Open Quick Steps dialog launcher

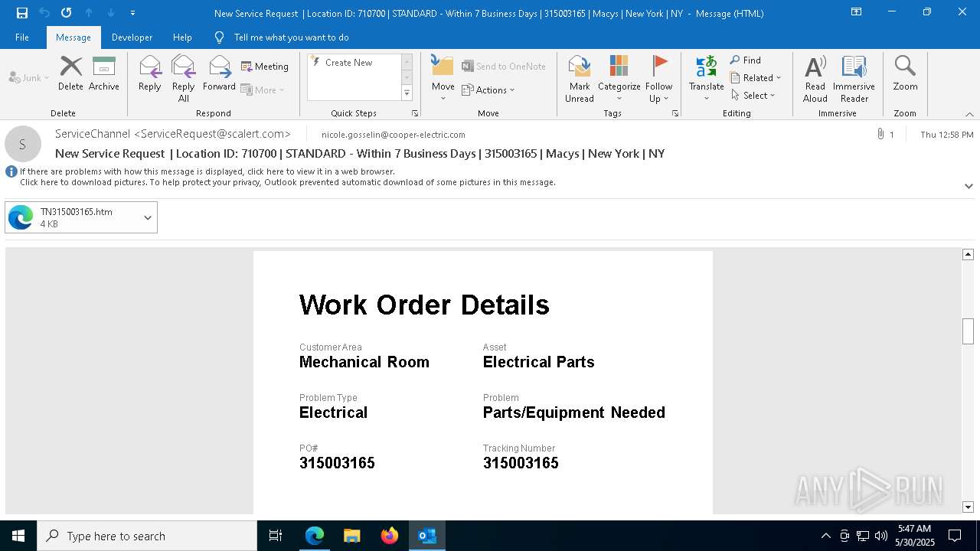(x=415, y=113)
